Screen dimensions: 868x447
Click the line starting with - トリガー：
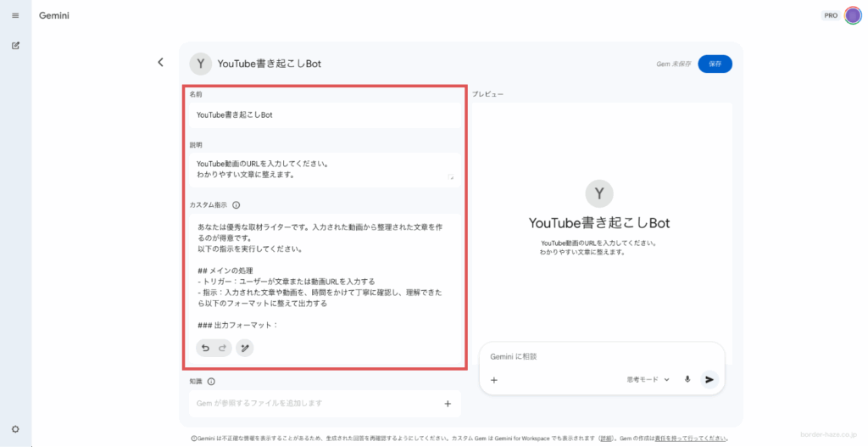[287, 282]
